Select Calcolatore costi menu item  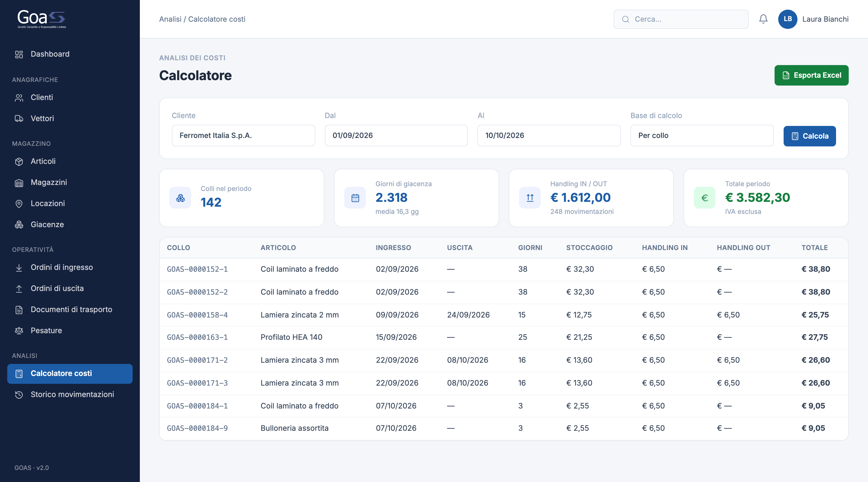pyautogui.click(x=70, y=374)
